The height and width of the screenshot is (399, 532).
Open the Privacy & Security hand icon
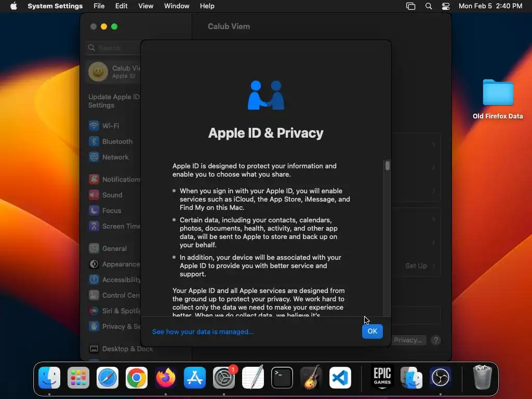pyautogui.click(x=94, y=326)
